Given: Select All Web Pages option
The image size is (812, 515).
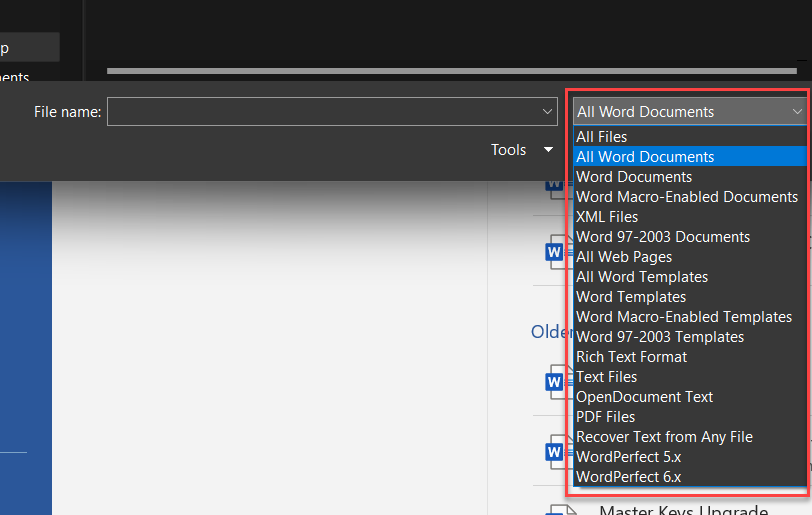Looking at the screenshot, I should (x=690, y=257).
